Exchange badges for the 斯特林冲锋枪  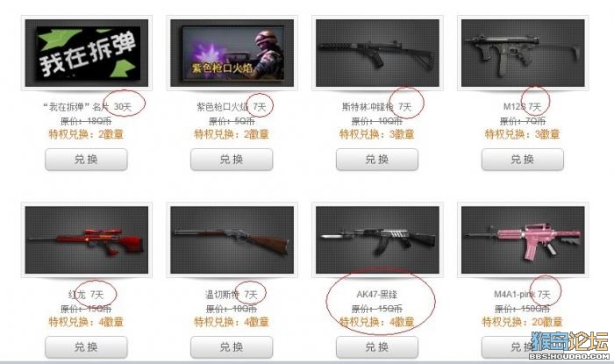(377, 160)
